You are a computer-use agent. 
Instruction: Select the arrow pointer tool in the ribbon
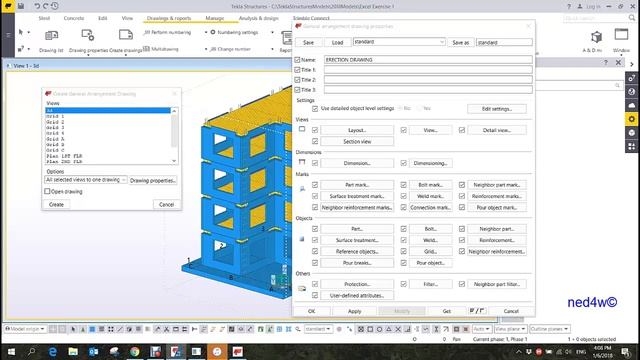(x=21, y=32)
